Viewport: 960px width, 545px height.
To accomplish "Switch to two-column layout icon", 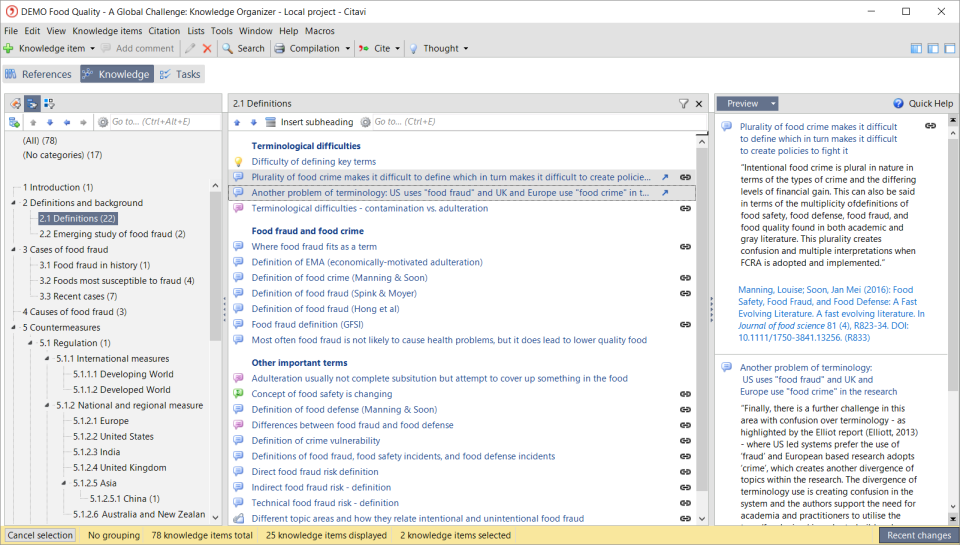I will 933,48.
